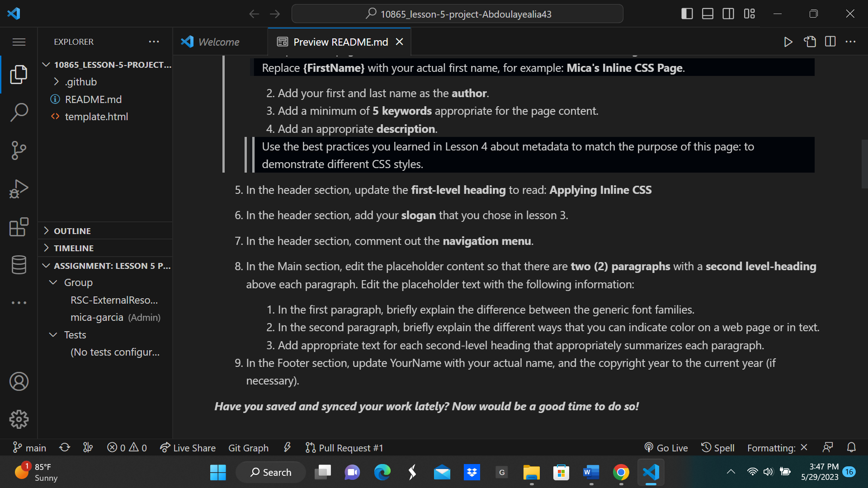Image resolution: width=868 pixels, height=488 pixels.
Task: Start the Go Live server
Action: 666,448
